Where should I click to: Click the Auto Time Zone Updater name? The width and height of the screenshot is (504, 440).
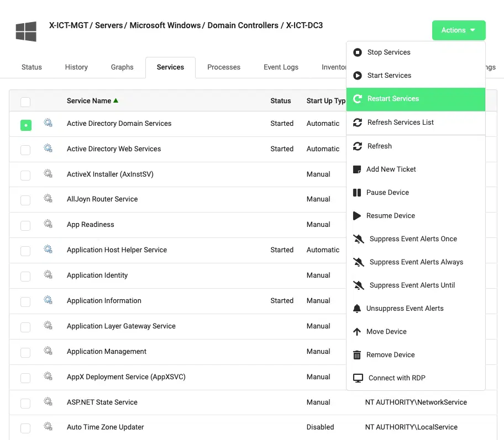(105, 427)
